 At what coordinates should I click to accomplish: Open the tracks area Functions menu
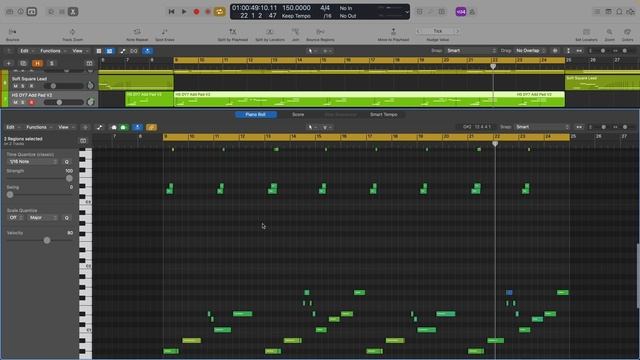(52, 51)
